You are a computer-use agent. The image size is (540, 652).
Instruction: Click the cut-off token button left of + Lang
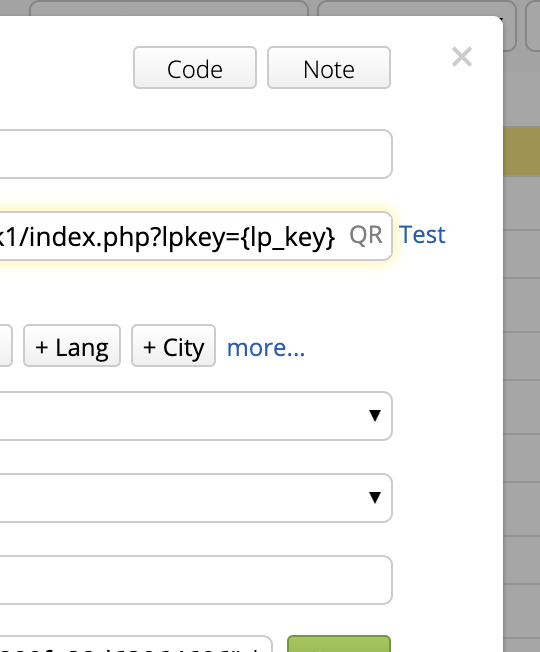6,346
